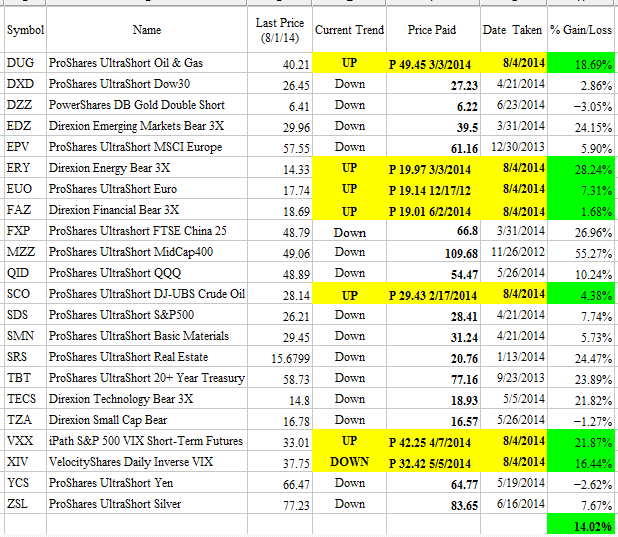Click the 23.89% gain cell

pyautogui.click(x=581, y=378)
